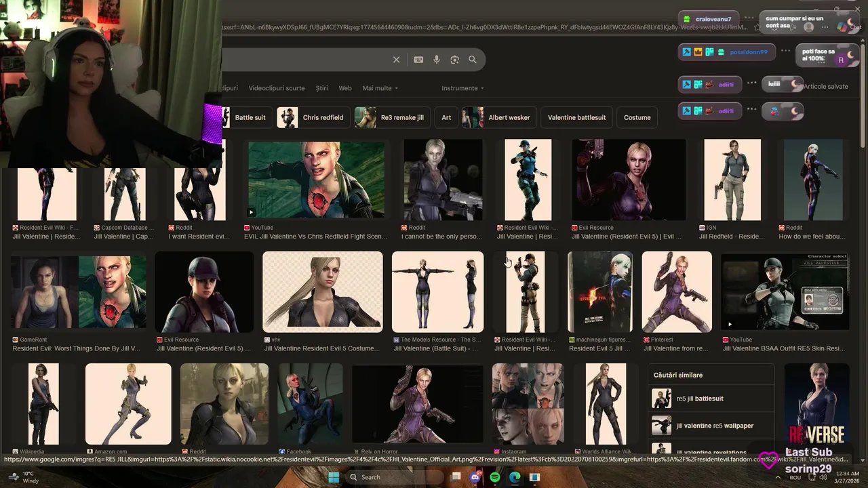Expand the Mai multe dropdown

pyautogui.click(x=380, y=88)
